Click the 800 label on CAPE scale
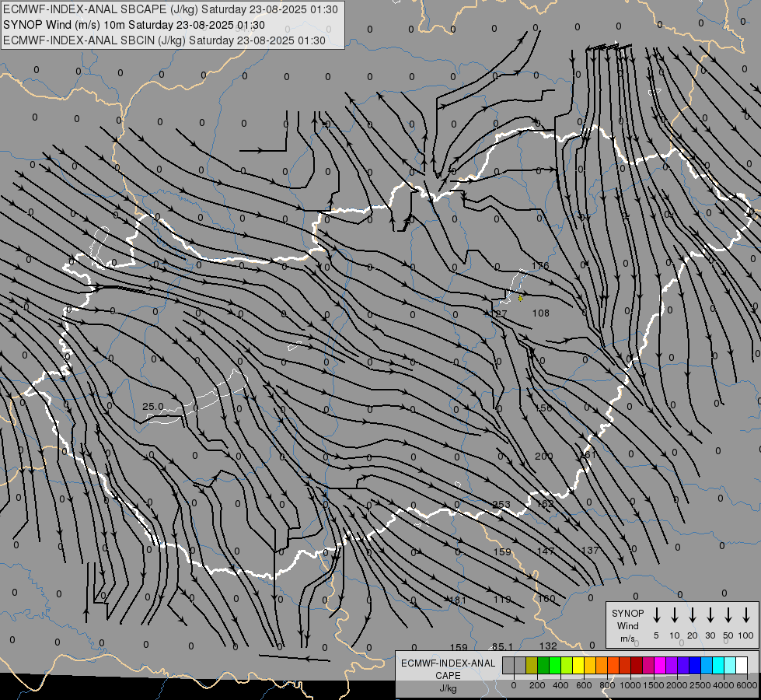Viewport: 761px width, 700px height. click(607, 685)
